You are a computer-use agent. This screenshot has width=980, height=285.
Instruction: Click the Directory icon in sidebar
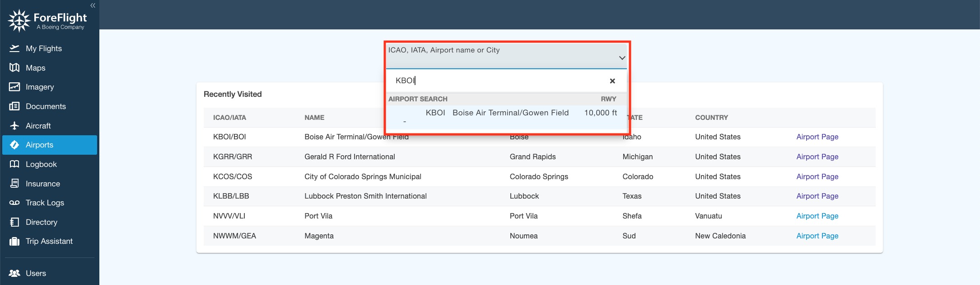click(14, 222)
